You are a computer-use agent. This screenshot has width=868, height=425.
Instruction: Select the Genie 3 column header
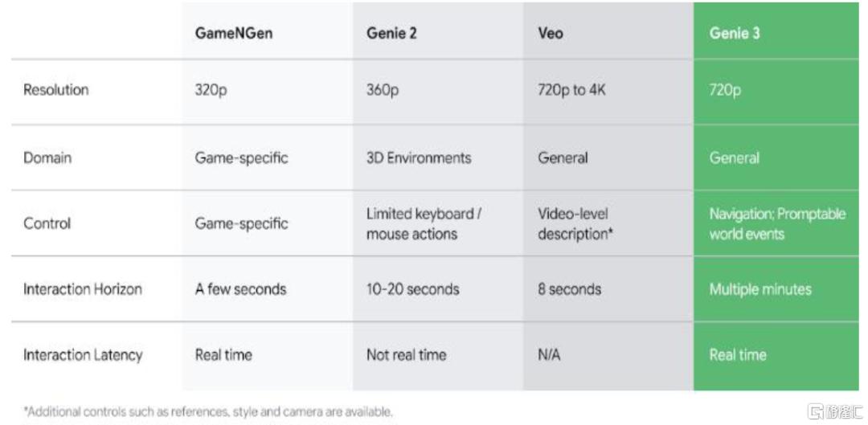coord(735,33)
